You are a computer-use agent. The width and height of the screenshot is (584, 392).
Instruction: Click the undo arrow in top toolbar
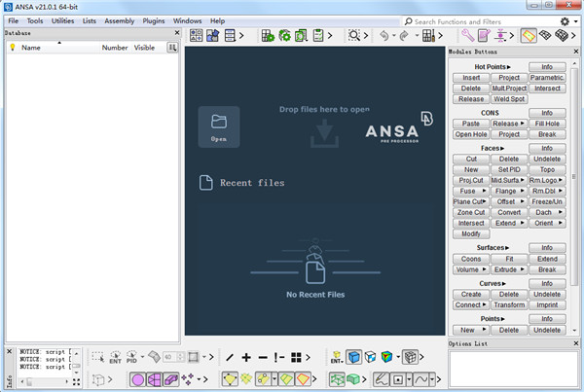384,35
